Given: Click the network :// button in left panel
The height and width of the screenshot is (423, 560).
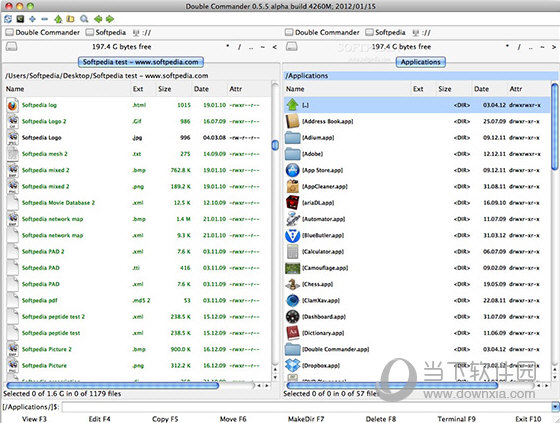Looking at the screenshot, I should (142, 33).
